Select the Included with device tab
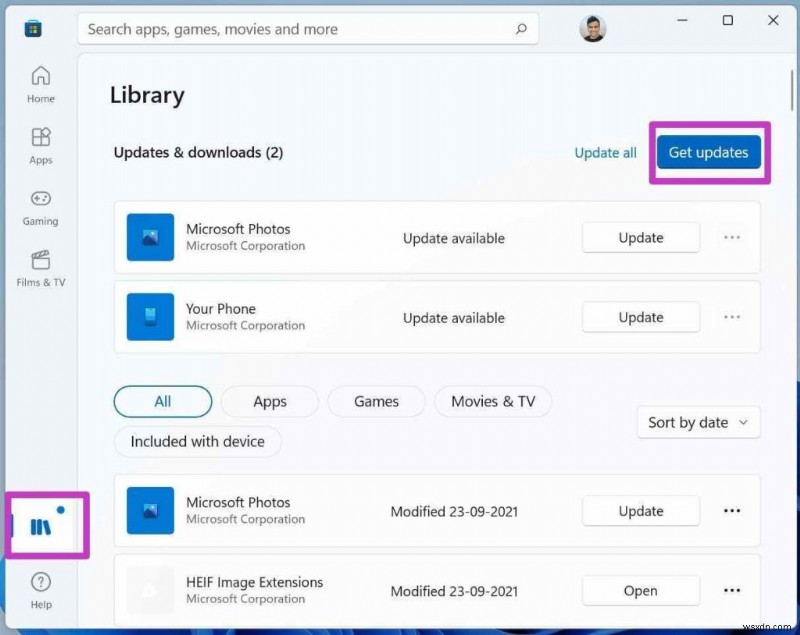Screen dimensions: 800x635 pos(197,441)
